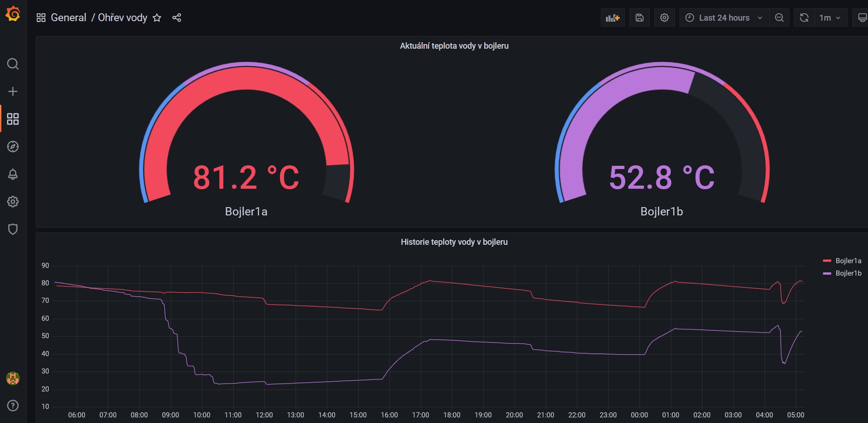Open the Last 24 hours time picker
The width and height of the screenshot is (868, 423).
point(724,18)
